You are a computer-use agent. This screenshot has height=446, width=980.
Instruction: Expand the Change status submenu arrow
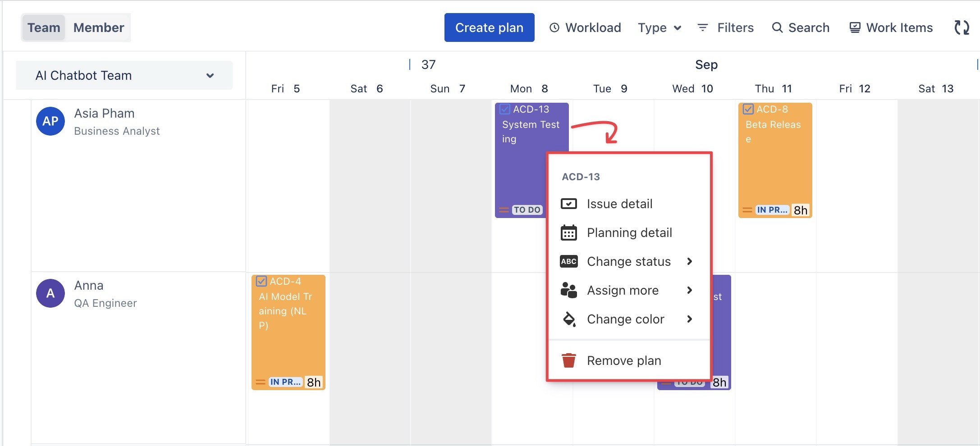pyautogui.click(x=689, y=262)
